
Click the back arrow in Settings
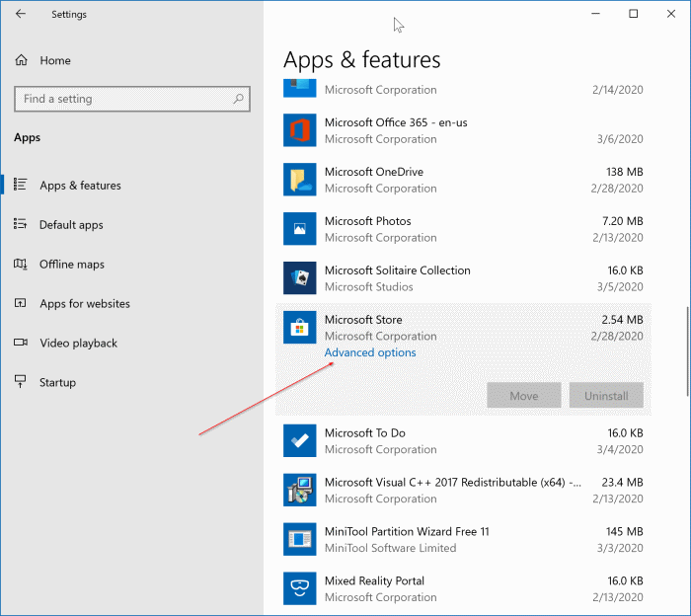21,14
